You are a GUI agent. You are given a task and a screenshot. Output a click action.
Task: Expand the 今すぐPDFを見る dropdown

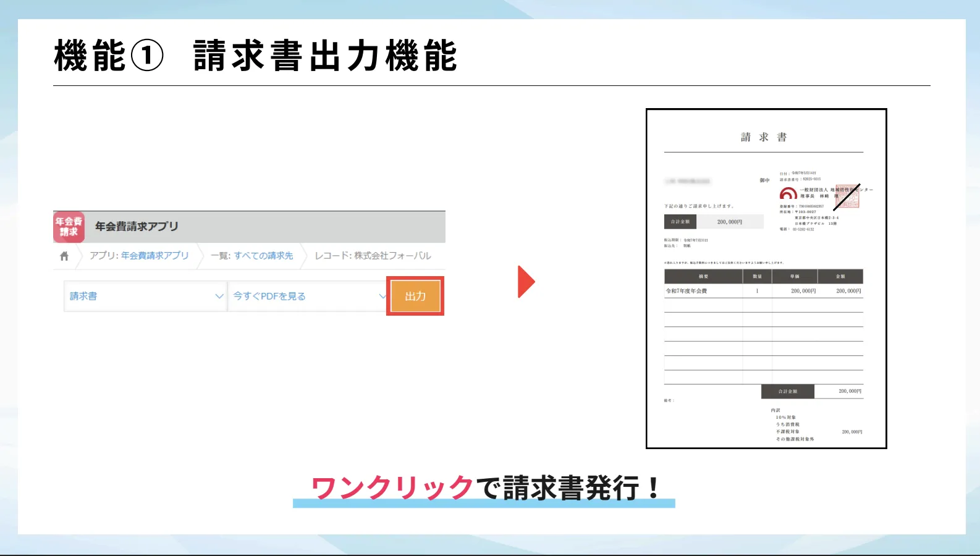click(x=308, y=296)
